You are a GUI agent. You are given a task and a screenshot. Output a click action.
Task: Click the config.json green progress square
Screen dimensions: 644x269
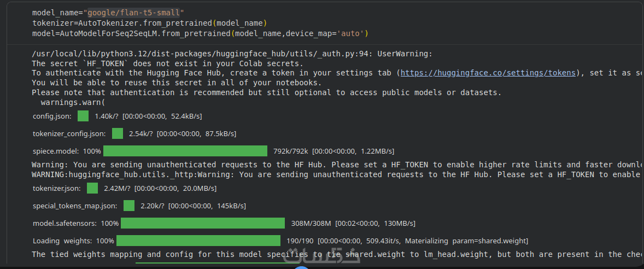tap(83, 116)
